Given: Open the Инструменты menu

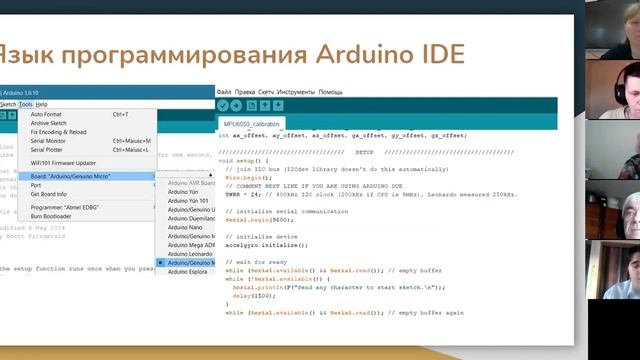Looking at the screenshot, I should [296, 92].
